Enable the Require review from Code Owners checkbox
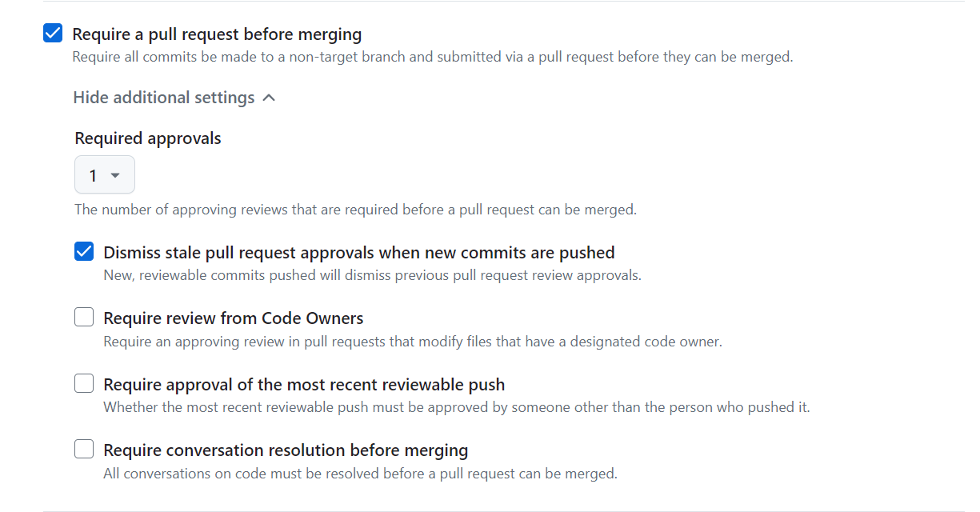 84,318
